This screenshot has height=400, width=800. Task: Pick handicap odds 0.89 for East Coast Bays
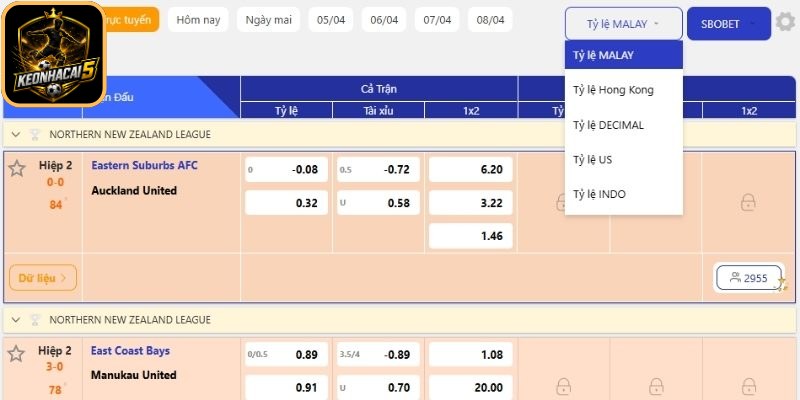point(286,355)
